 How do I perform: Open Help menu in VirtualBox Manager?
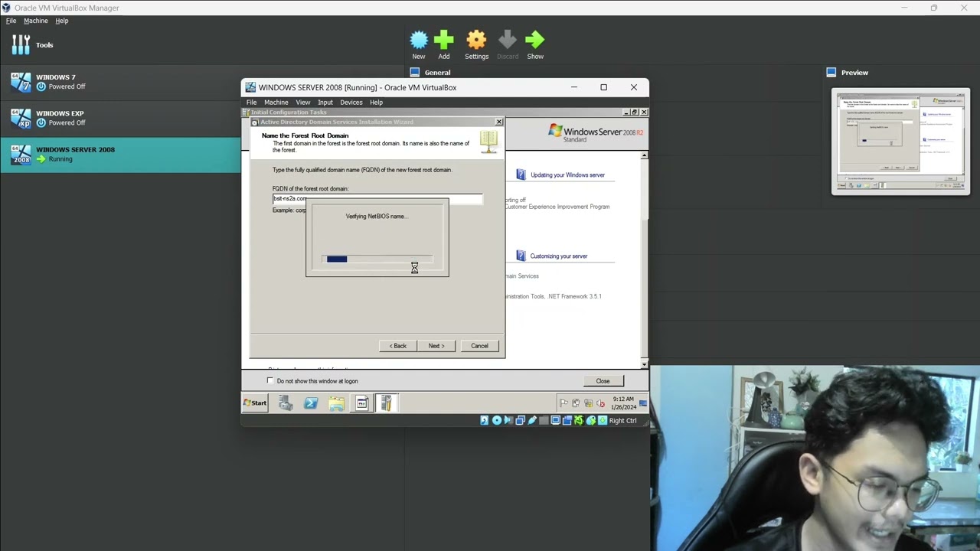[x=62, y=21]
